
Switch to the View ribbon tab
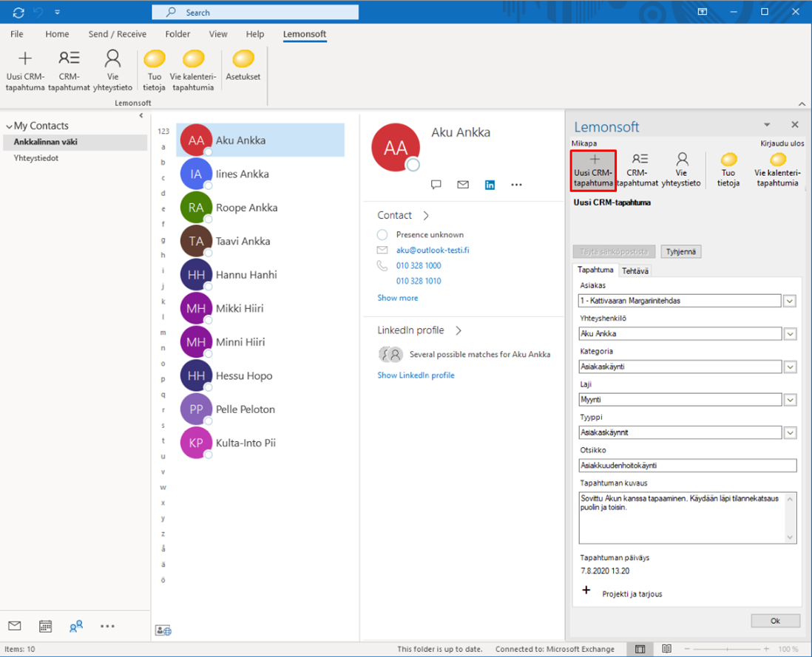pyautogui.click(x=218, y=34)
